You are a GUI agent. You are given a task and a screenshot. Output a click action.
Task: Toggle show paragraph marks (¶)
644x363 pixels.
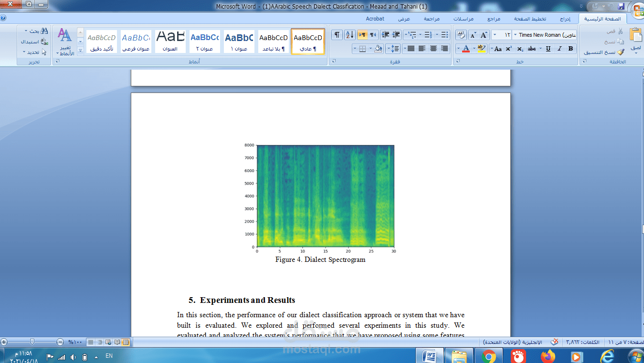[x=337, y=35]
